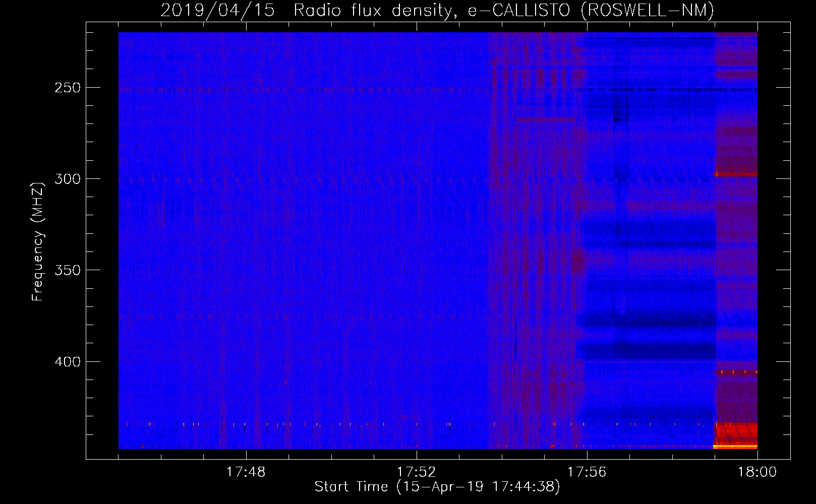This screenshot has width=816, height=504.
Task: Click the 18:00 time tick label
Action: (757, 472)
